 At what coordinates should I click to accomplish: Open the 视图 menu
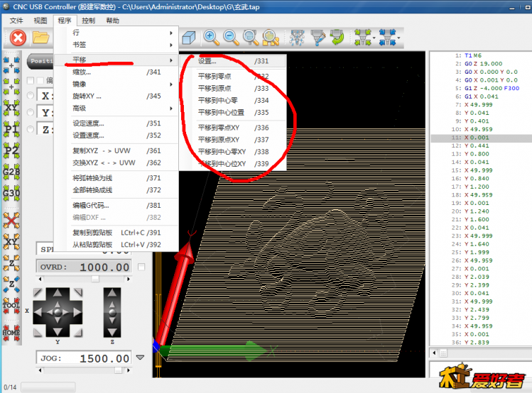point(40,21)
